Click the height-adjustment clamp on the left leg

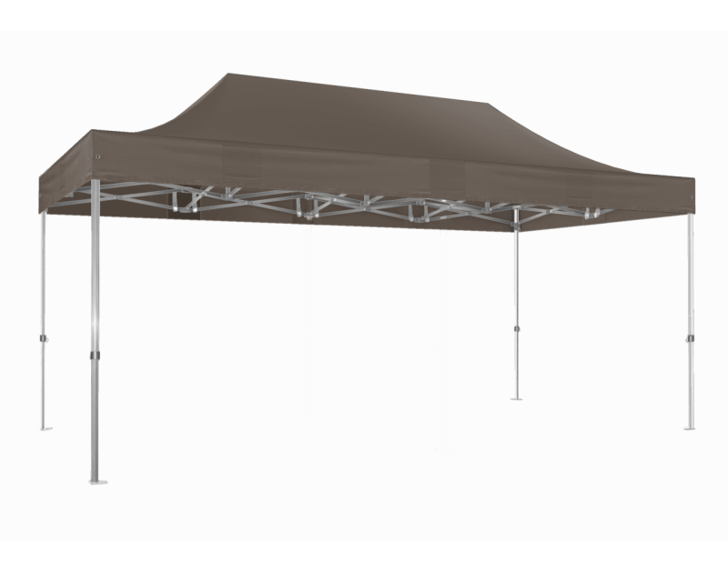click(96, 355)
